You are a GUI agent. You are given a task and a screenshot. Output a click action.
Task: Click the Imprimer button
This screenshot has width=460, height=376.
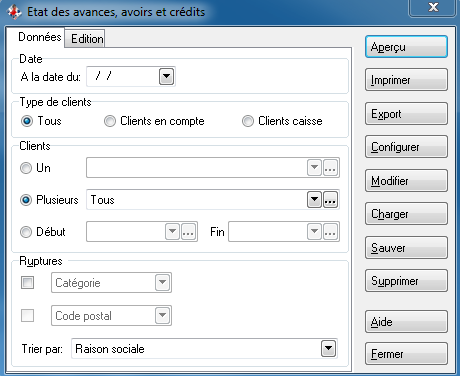point(406,80)
